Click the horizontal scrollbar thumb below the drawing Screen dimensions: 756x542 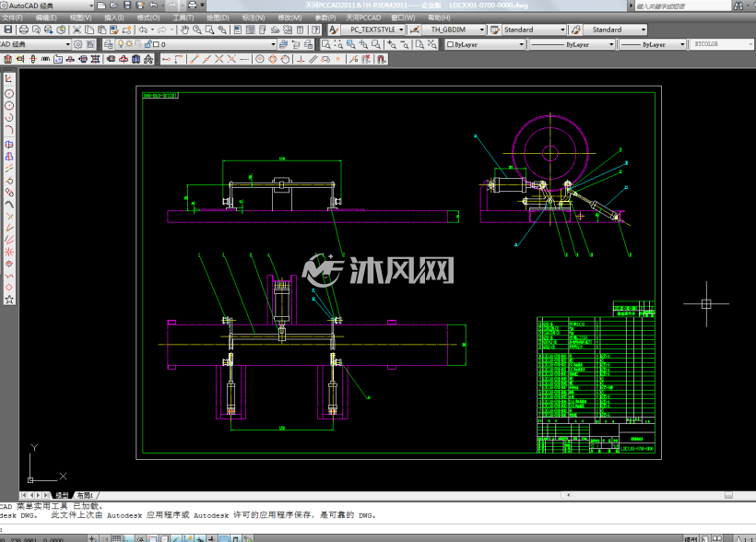[x=728, y=495]
